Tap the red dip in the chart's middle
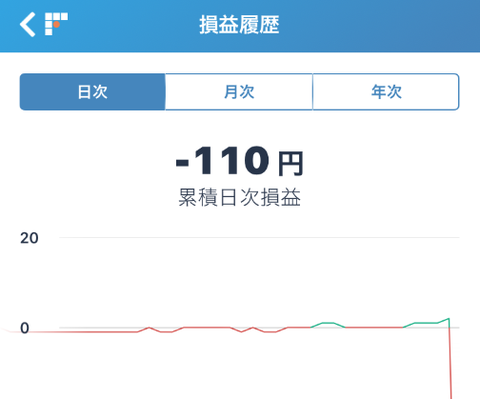Viewport: 480px width, 399px height. click(242, 331)
